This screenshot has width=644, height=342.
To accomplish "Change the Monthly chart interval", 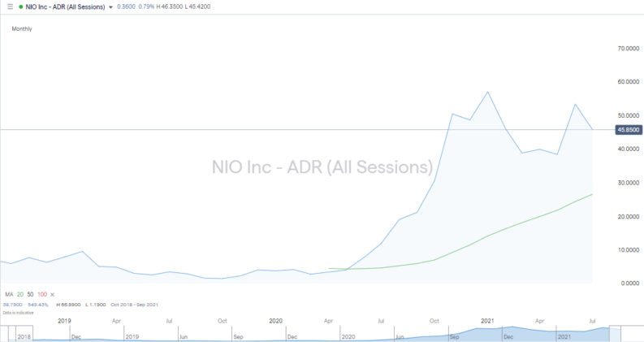I will coord(22,28).
